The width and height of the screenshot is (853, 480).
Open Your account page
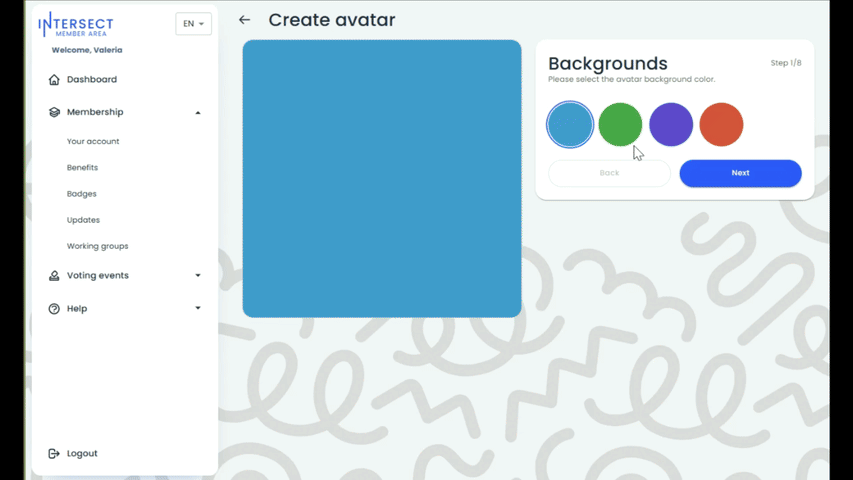click(x=93, y=142)
